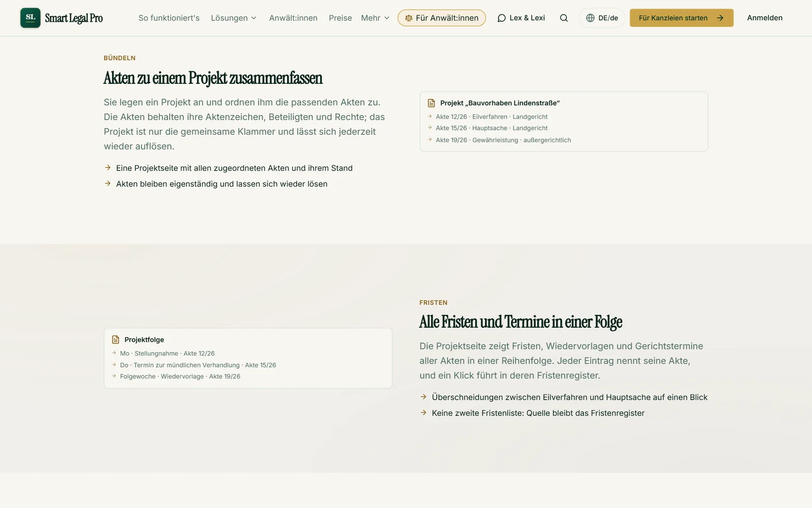
Task: Open the Preise nav item
Action: (x=340, y=18)
